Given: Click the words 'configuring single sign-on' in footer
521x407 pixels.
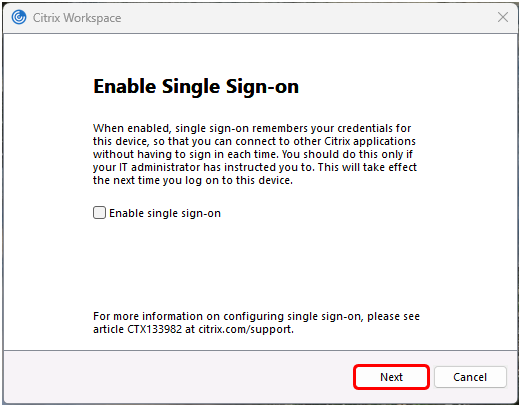Looking at the screenshot, I should coord(293,316).
